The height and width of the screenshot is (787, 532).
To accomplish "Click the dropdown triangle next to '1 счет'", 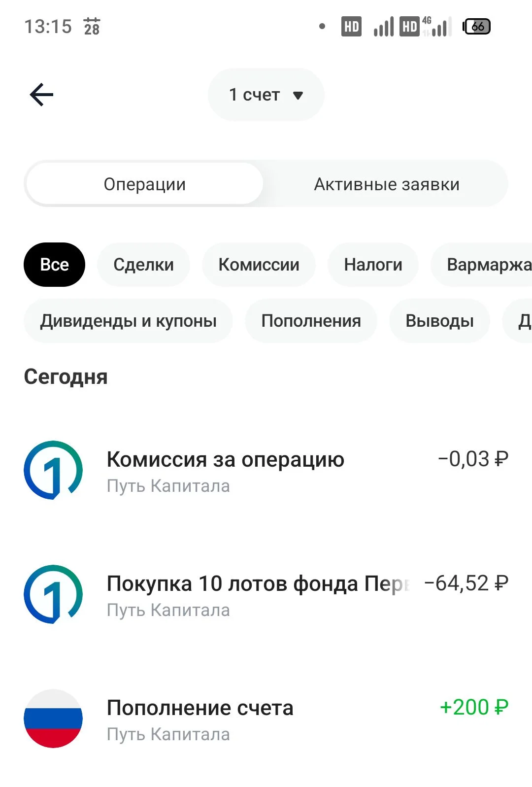I will [x=298, y=95].
